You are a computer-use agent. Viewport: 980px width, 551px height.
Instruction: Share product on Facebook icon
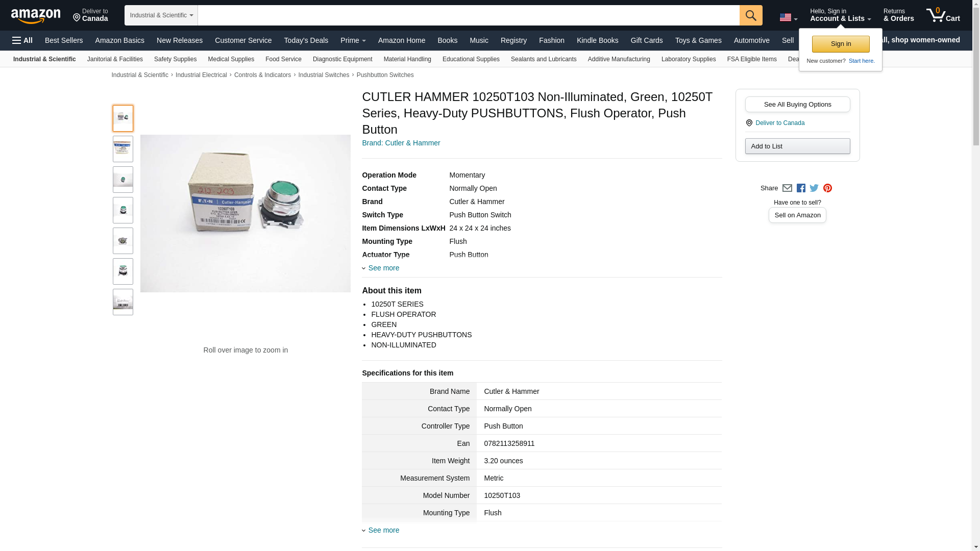[x=801, y=188]
